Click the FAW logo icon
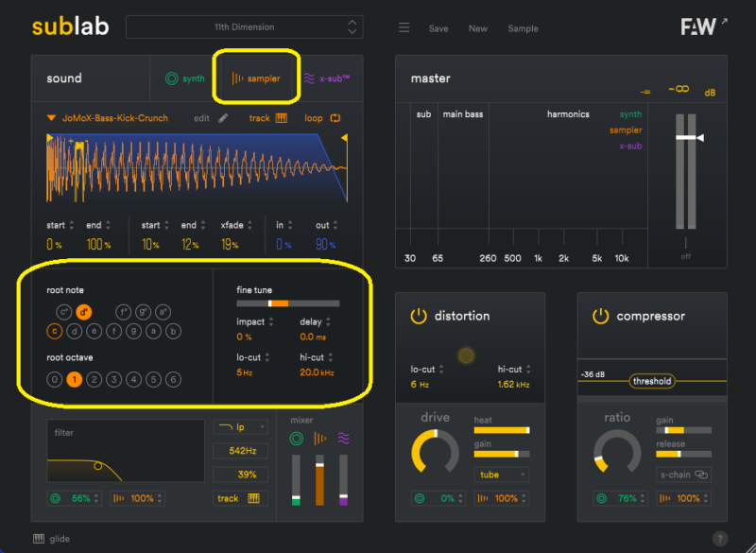 [697, 26]
